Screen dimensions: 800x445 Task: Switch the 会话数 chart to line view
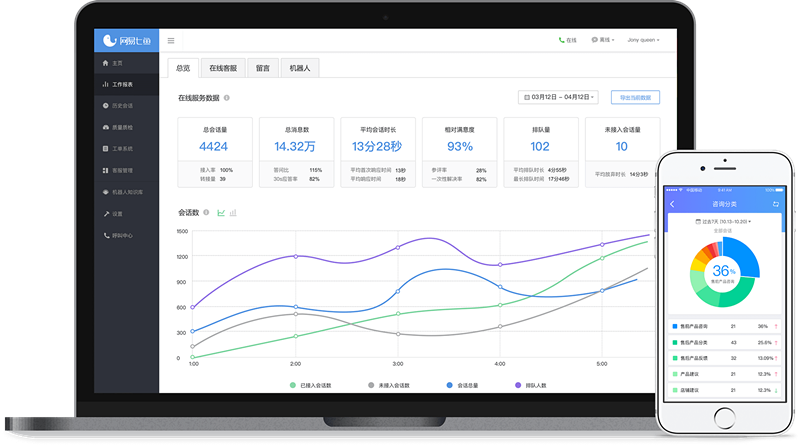pos(221,212)
